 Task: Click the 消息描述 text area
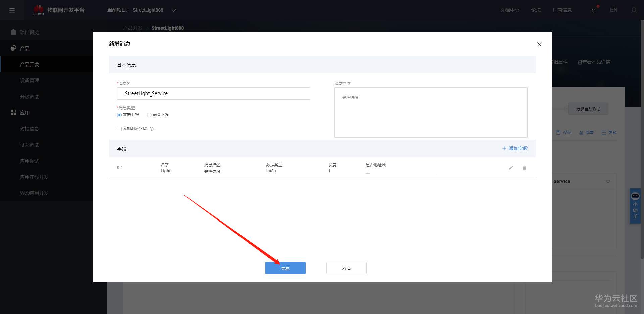431,113
